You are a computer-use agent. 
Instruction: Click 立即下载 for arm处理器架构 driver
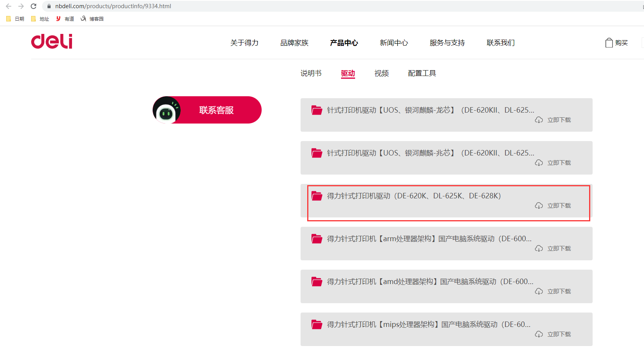(x=559, y=249)
